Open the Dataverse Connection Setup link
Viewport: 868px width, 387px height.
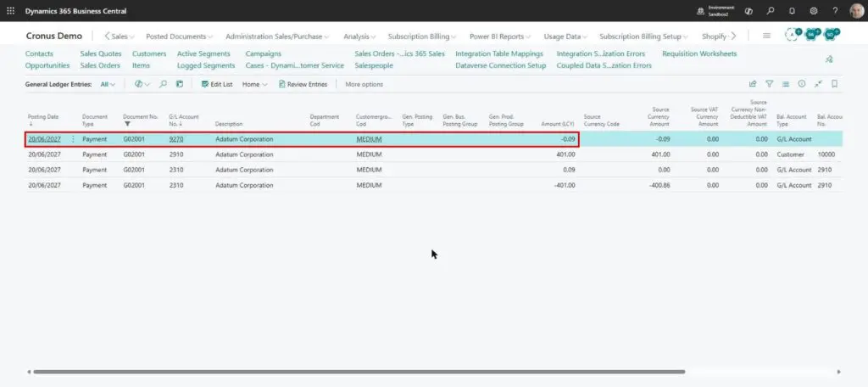[x=500, y=65]
